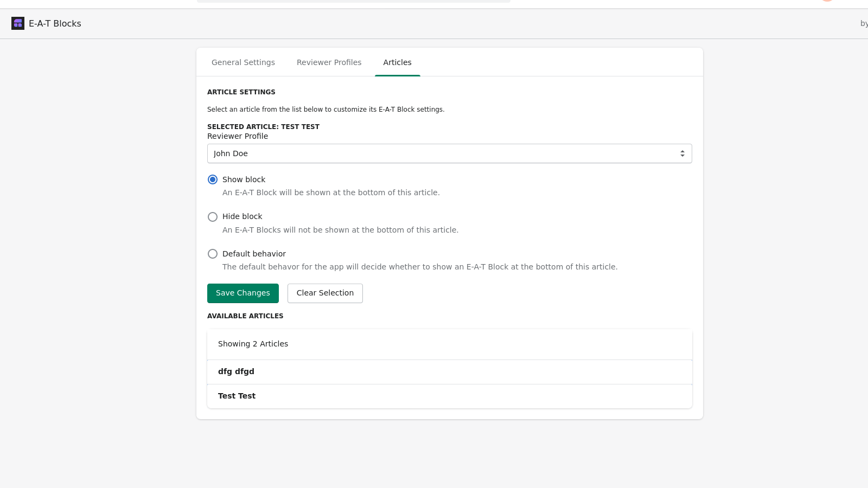
Task: Select the Articles tab
Action: pos(397,62)
